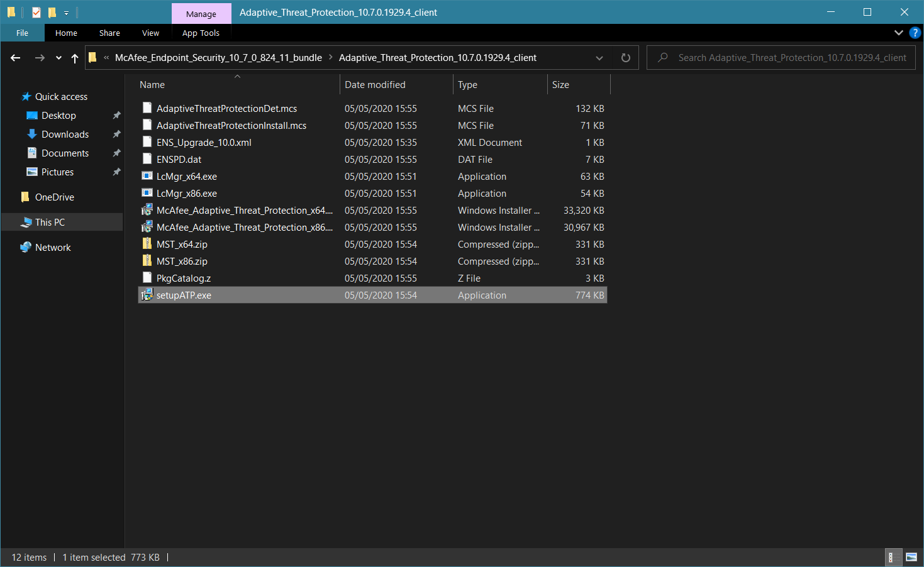Open Customize Quick Access Toolbar dropdown
The image size is (924, 567).
point(66,13)
